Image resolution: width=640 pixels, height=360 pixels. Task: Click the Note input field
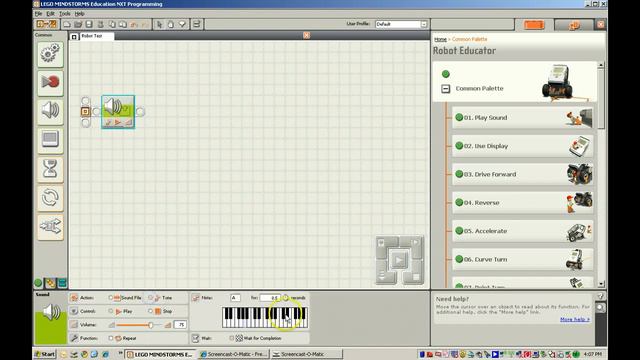pos(235,298)
